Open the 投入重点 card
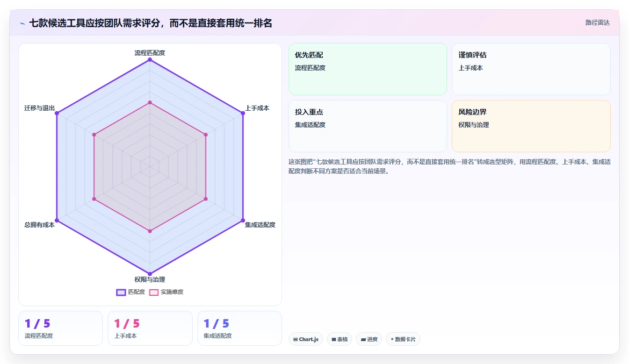The width and height of the screenshot is (629, 364). point(368,126)
